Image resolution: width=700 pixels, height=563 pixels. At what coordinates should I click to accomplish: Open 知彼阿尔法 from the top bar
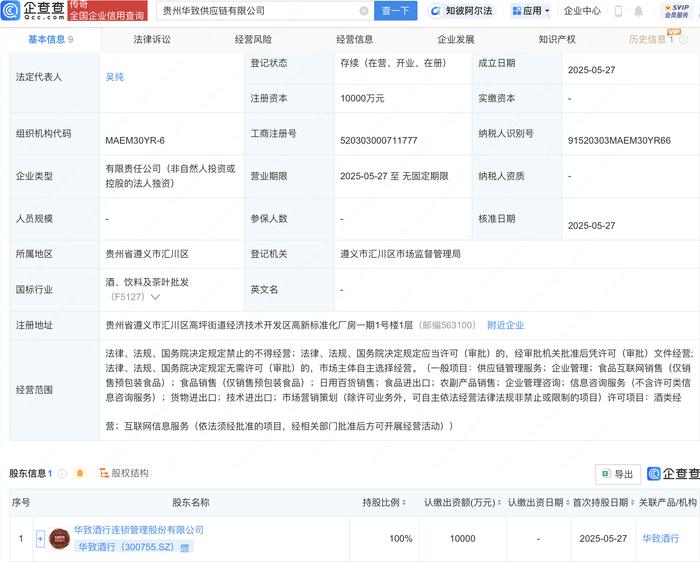click(462, 11)
